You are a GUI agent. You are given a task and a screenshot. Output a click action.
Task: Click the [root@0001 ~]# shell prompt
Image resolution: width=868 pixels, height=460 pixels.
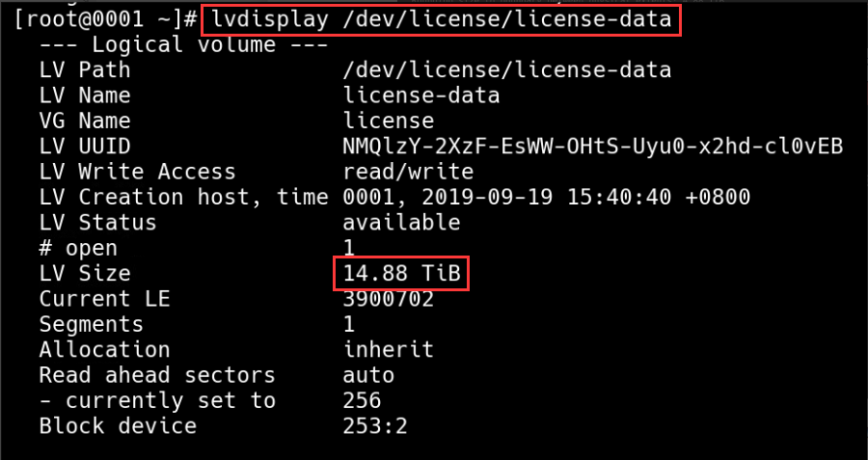[x=105, y=20]
